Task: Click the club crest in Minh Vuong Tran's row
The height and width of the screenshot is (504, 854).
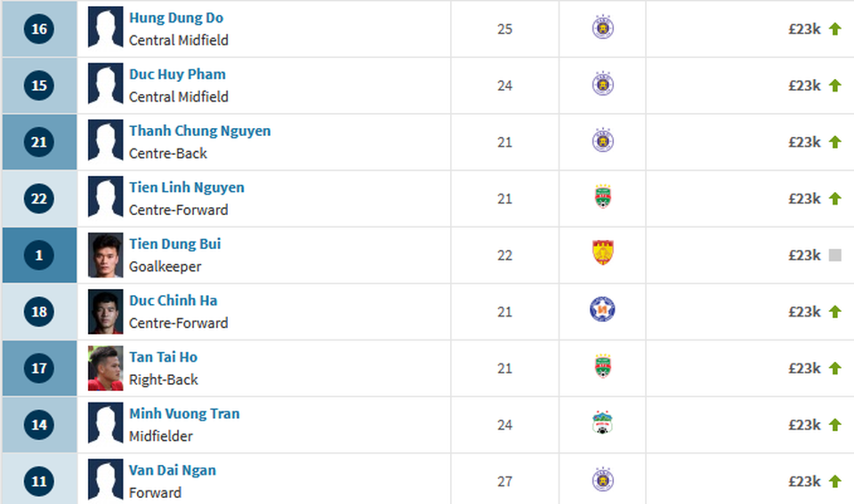Action: 602,424
